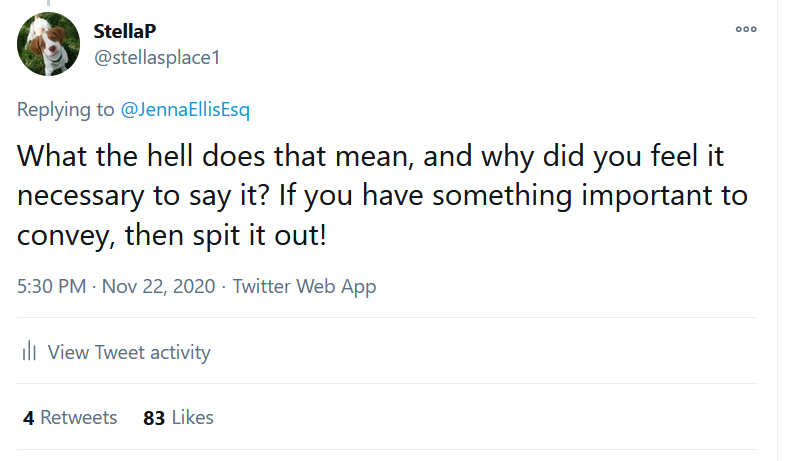Click the "Replying to" label text

tap(66, 110)
